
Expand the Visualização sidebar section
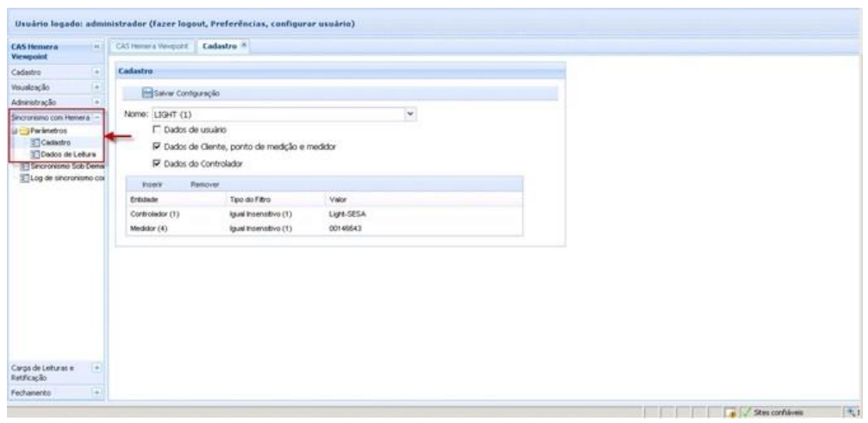[x=97, y=87]
